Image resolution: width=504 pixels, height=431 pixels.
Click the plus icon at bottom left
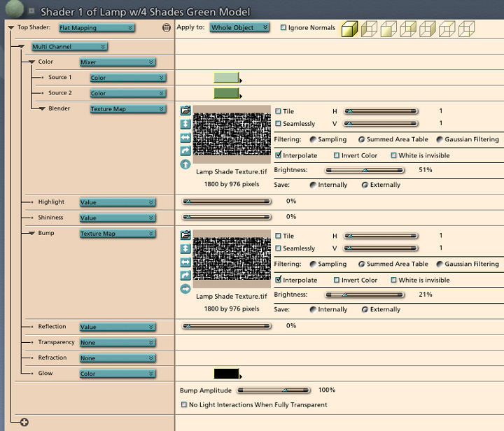coord(24,421)
